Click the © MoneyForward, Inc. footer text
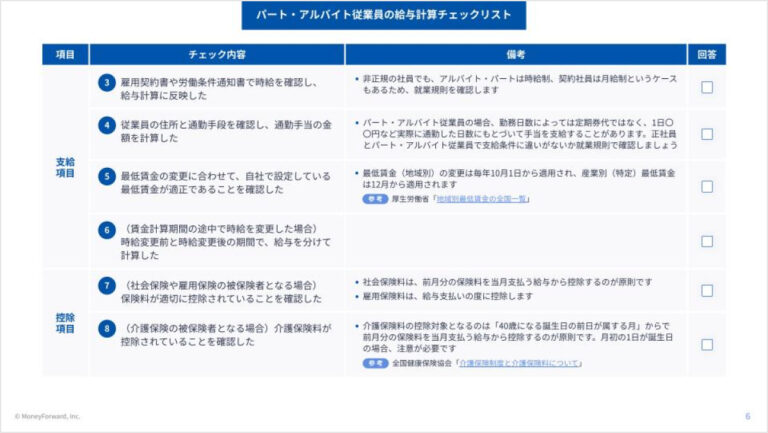Screen dimensions: 768x433 click(47, 416)
